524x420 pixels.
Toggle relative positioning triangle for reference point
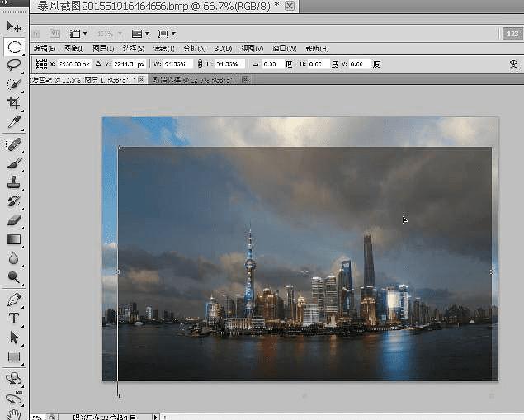coord(98,64)
